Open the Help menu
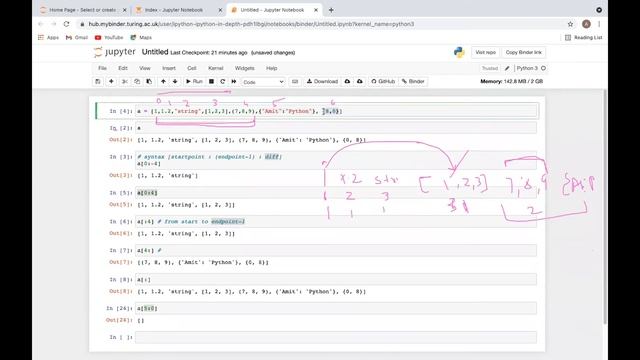Image resolution: width=640 pixels, height=360 pixels. click(x=271, y=68)
